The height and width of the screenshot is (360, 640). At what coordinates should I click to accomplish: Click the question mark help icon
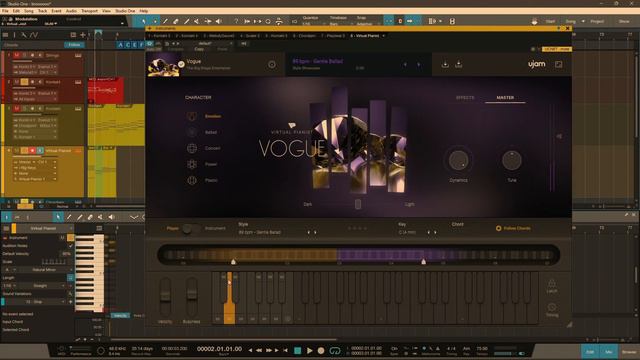click(236, 21)
